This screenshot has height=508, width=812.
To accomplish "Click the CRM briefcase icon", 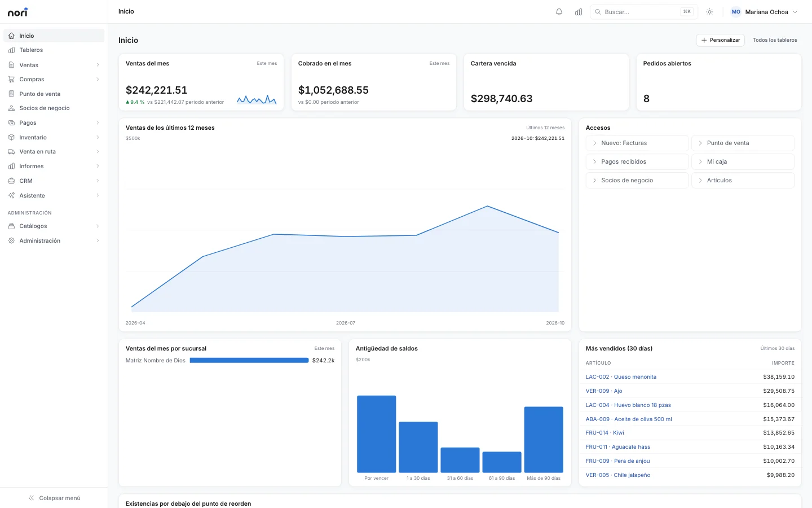I will [x=11, y=181].
